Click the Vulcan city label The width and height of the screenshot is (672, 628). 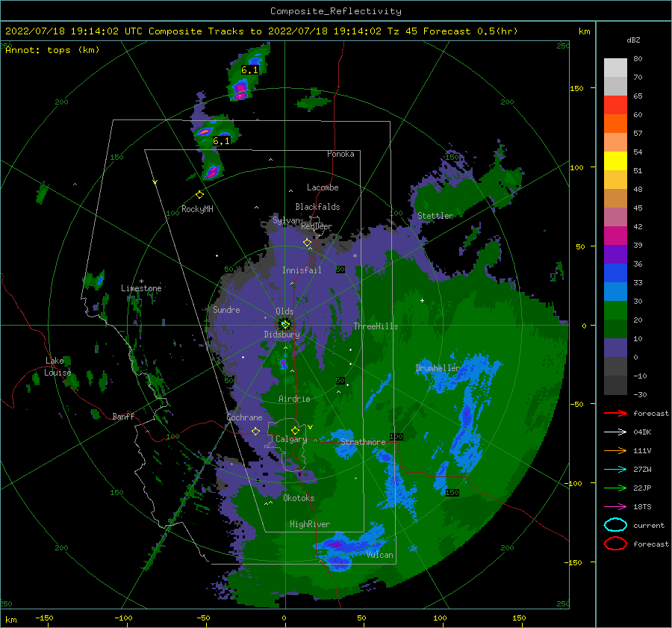[x=380, y=555]
